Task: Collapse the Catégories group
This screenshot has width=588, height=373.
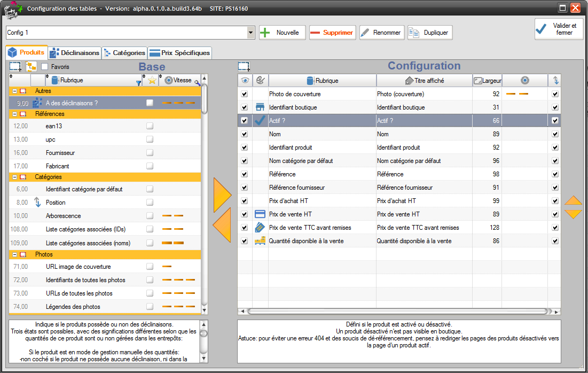Action: [x=14, y=177]
